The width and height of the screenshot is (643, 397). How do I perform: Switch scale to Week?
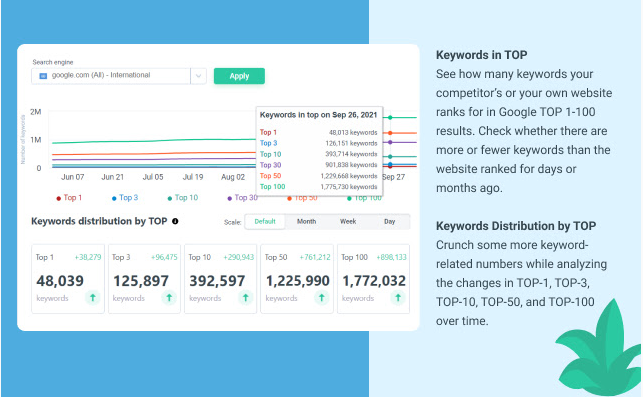(348, 221)
